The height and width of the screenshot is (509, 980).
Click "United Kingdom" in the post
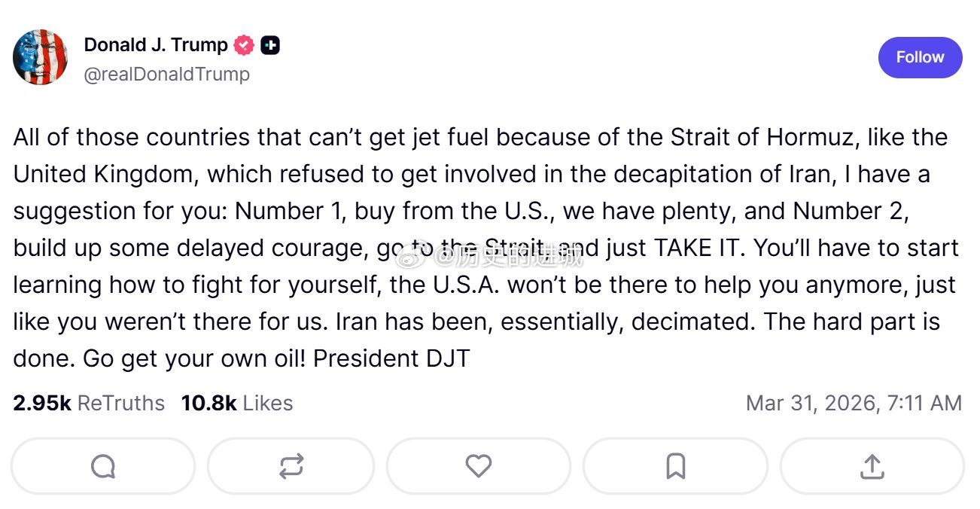pos(103,175)
